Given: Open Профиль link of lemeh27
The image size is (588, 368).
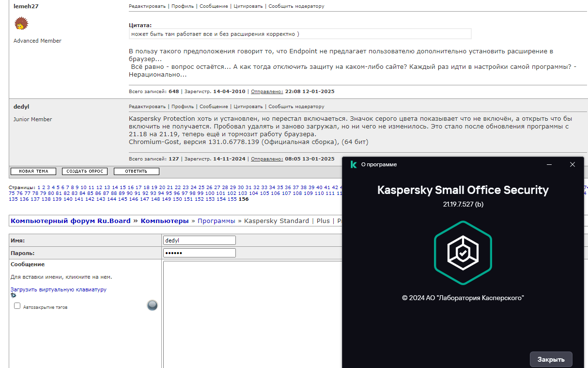Looking at the screenshot, I should click(x=183, y=6).
